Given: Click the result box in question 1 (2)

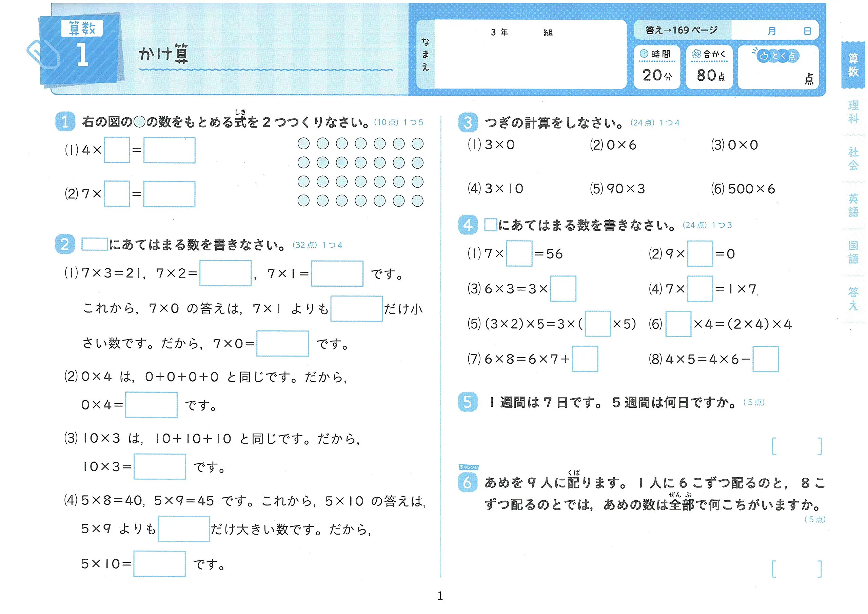Looking at the screenshot, I should click(170, 195).
